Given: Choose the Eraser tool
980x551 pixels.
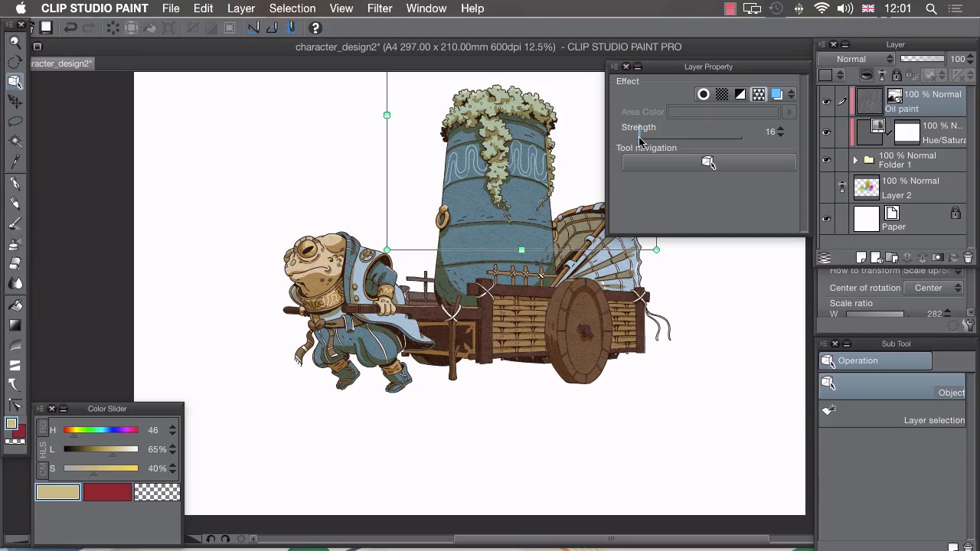Looking at the screenshot, I should [x=15, y=263].
